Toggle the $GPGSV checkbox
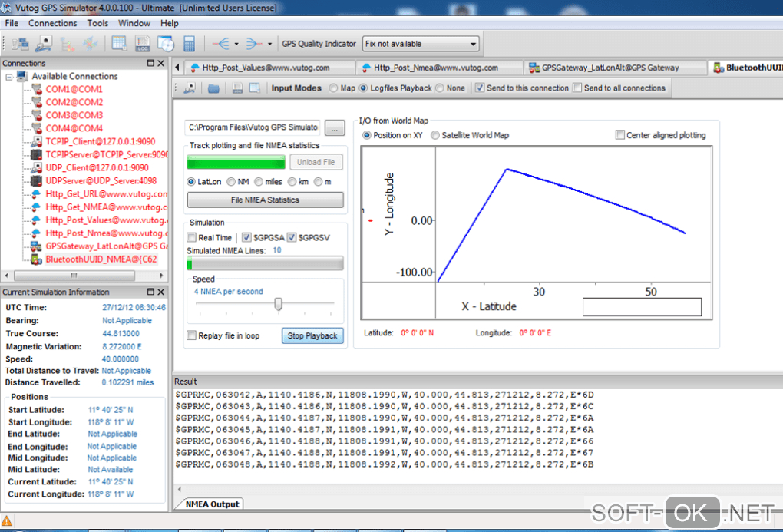Viewport: 783px width, 532px height. click(292, 237)
